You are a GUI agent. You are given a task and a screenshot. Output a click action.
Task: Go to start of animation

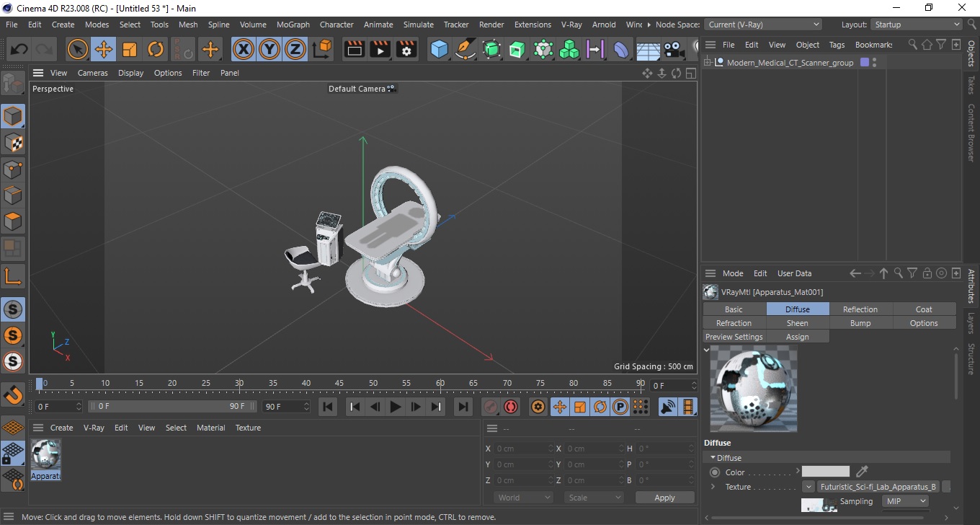(328, 407)
